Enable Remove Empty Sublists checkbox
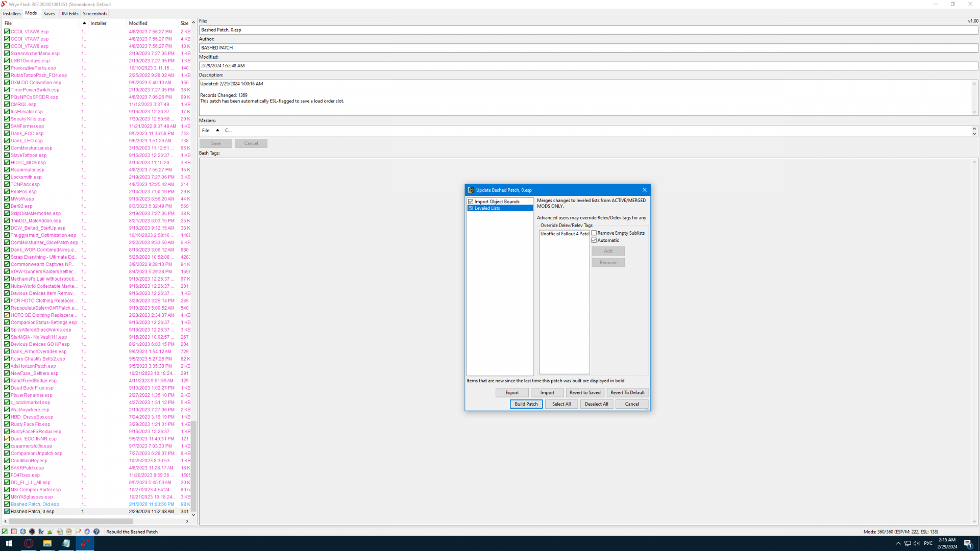980x551 pixels. pos(594,233)
